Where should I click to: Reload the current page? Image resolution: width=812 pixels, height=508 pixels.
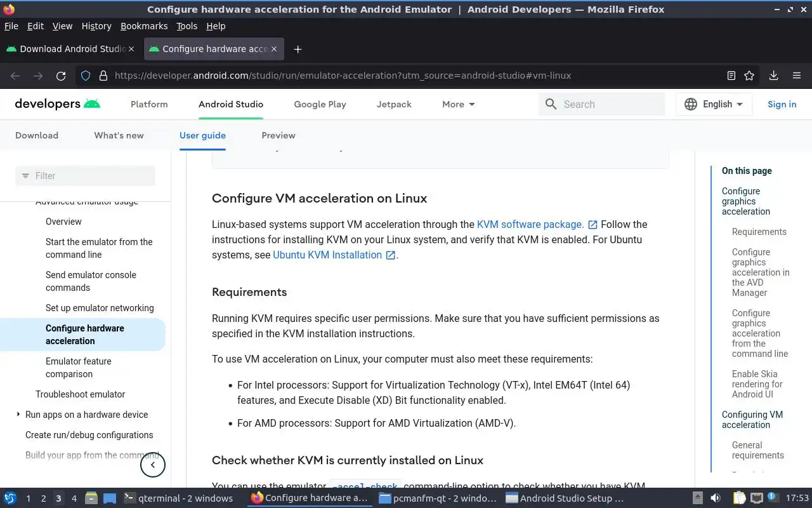tap(61, 76)
